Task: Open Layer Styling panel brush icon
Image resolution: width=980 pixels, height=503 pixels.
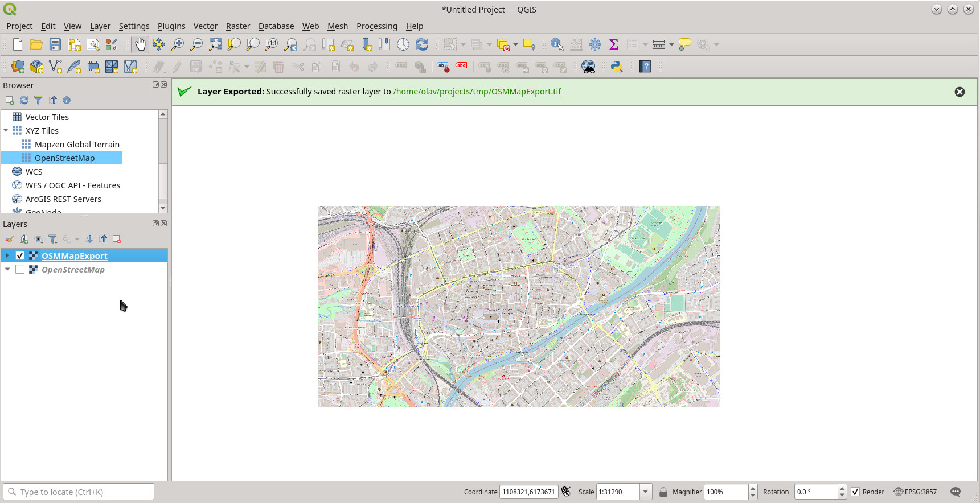Action: click(10, 239)
